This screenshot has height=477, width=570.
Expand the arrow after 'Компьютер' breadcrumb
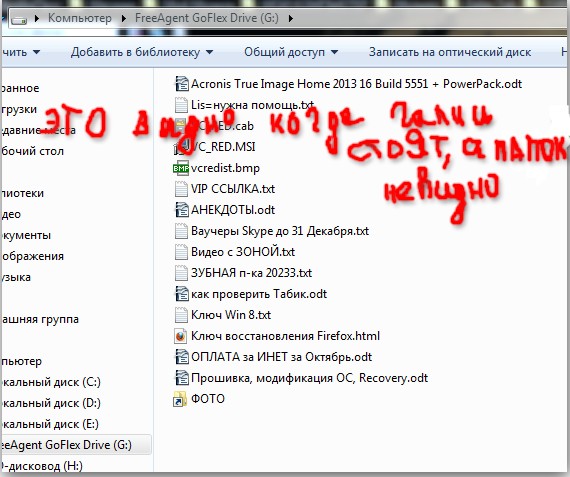coord(124,18)
